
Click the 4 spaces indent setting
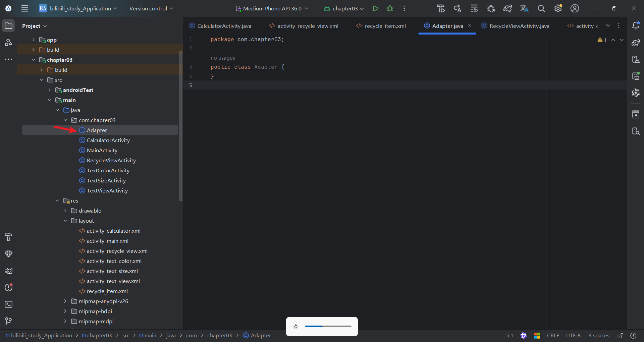599,336
